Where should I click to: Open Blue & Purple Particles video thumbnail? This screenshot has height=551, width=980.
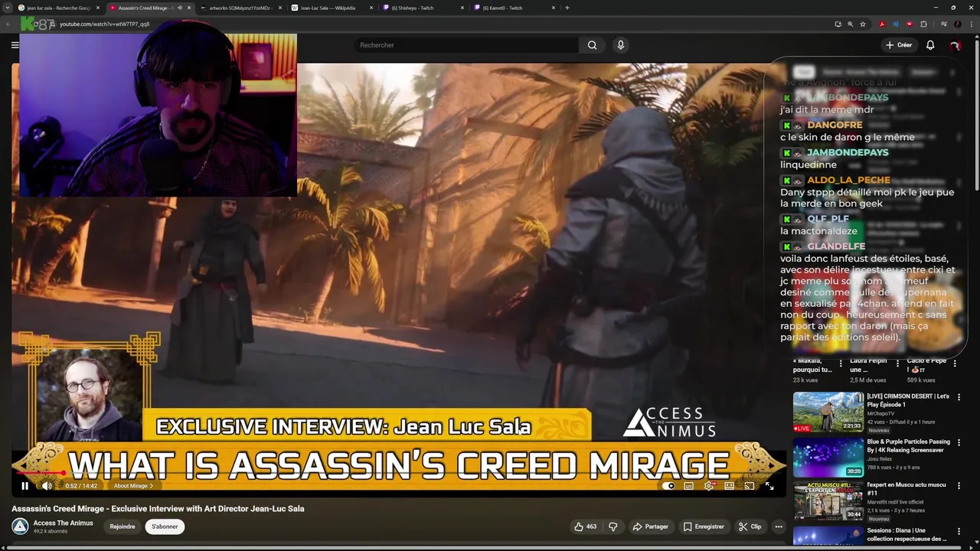click(828, 458)
